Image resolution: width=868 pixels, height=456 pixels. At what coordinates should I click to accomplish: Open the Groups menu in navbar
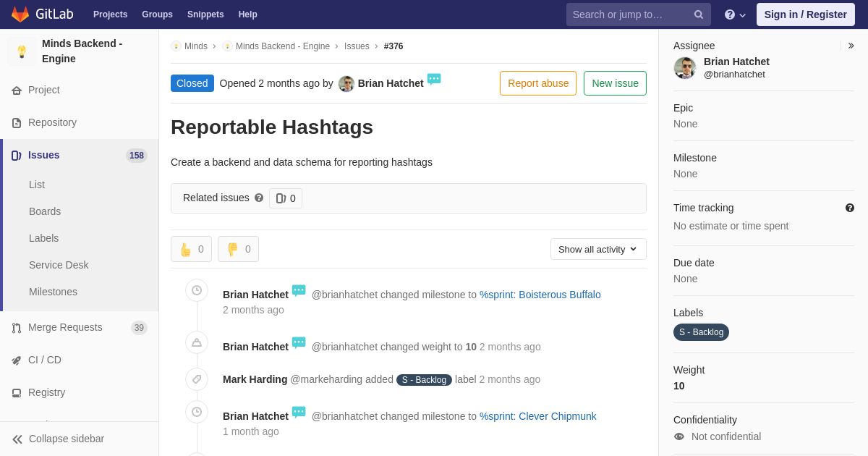[x=157, y=14]
